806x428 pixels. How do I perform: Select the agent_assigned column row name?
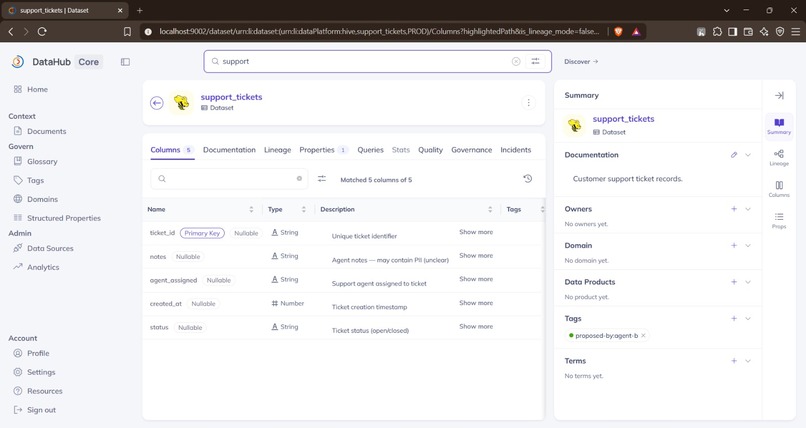pos(173,281)
